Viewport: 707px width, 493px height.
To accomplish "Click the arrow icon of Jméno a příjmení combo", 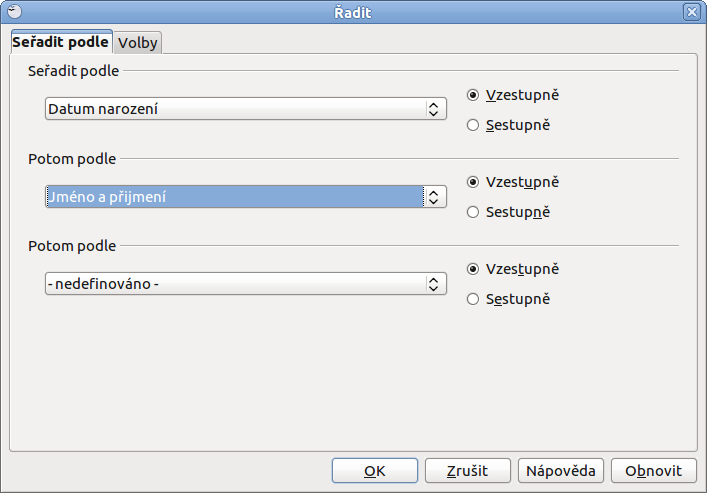I will point(434,197).
